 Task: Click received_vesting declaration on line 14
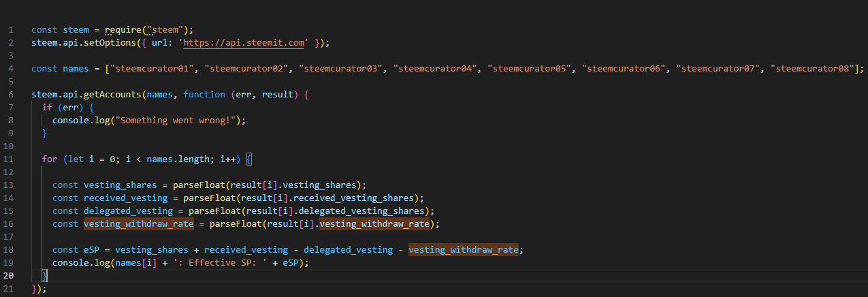point(126,198)
